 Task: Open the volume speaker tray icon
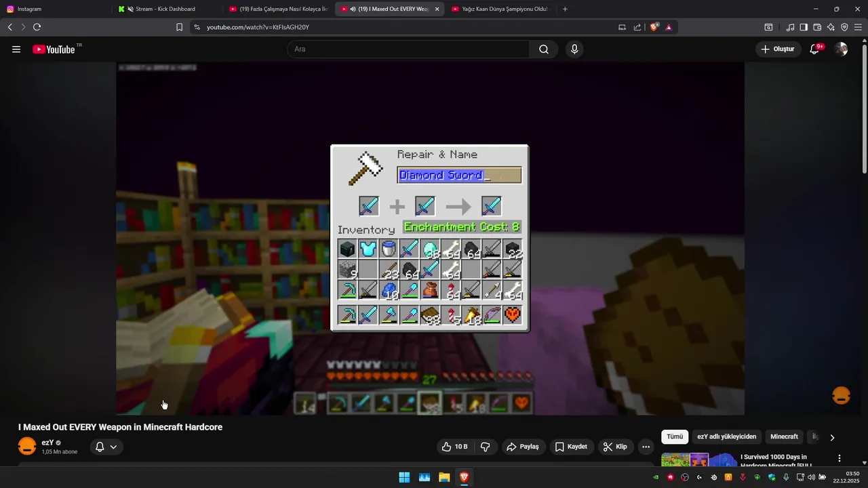pos(812,477)
